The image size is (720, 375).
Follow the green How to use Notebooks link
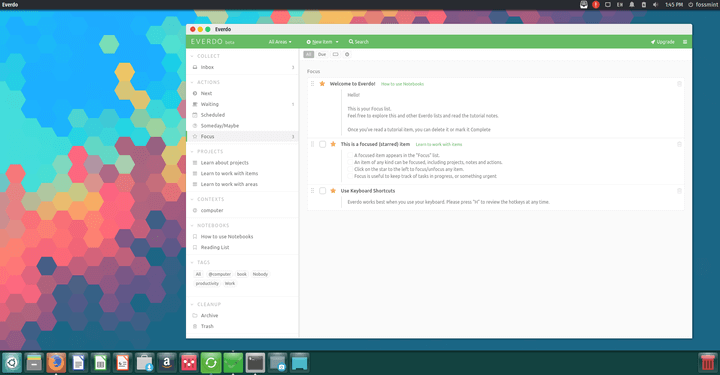coord(402,84)
